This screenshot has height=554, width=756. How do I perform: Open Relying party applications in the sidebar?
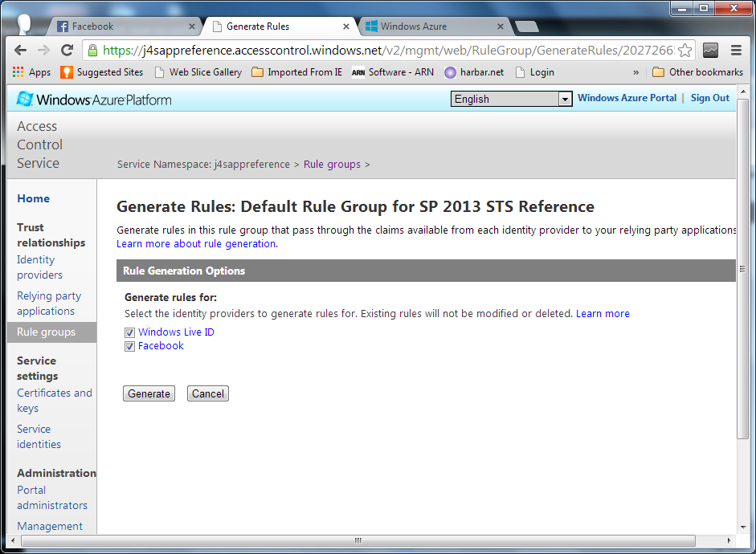pos(49,303)
